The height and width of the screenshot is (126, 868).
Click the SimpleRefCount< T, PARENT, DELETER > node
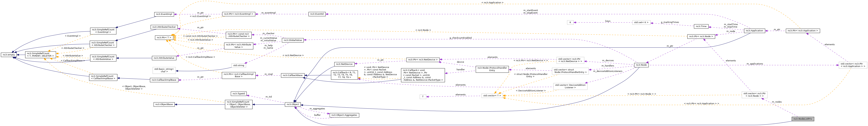point(40,55)
